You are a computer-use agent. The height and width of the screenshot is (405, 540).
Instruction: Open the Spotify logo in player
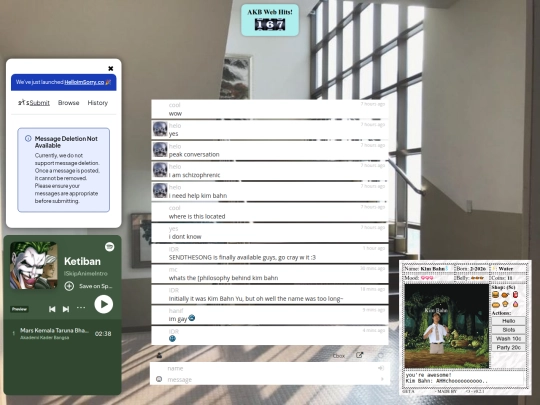(110, 247)
